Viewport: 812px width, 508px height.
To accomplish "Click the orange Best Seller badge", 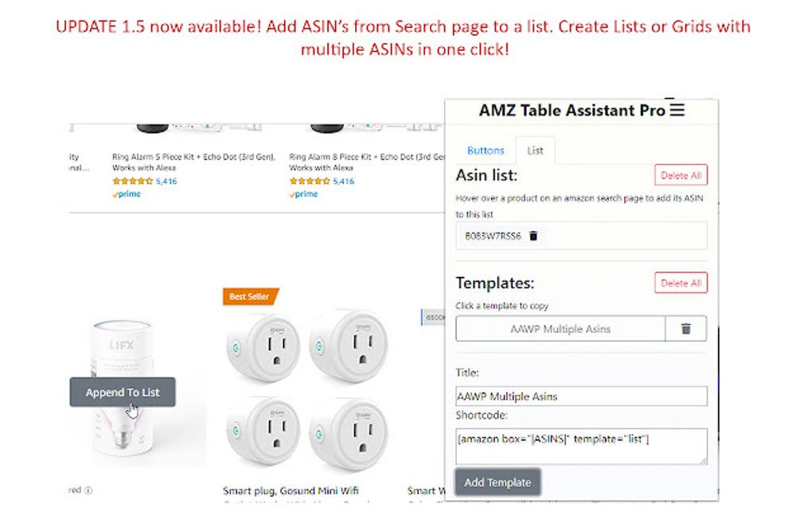I will [250, 297].
